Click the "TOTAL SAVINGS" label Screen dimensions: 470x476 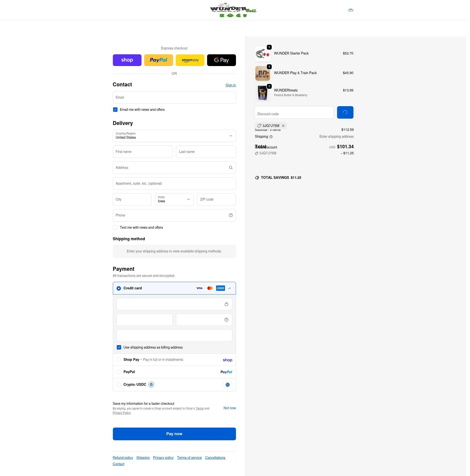[x=275, y=178]
